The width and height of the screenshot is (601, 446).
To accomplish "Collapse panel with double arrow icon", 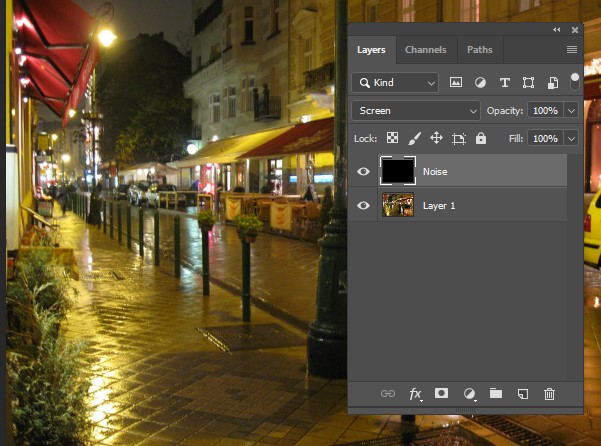I will tap(557, 30).
